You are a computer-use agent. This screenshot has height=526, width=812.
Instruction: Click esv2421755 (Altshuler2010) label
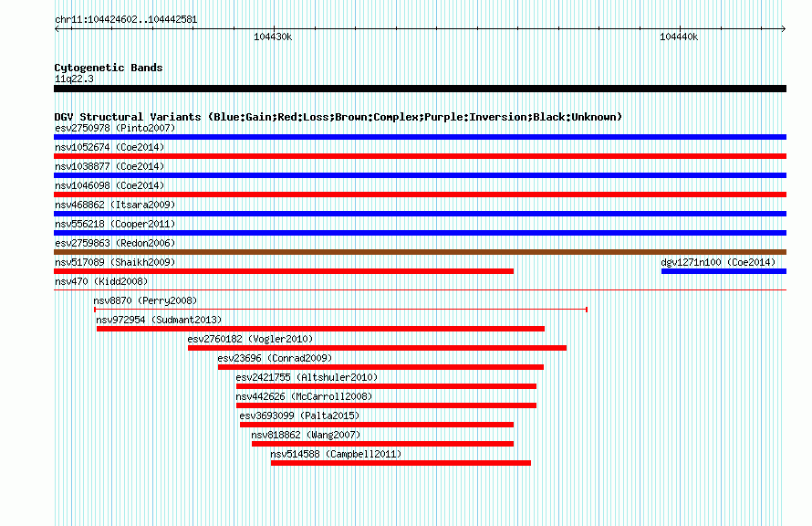click(307, 377)
